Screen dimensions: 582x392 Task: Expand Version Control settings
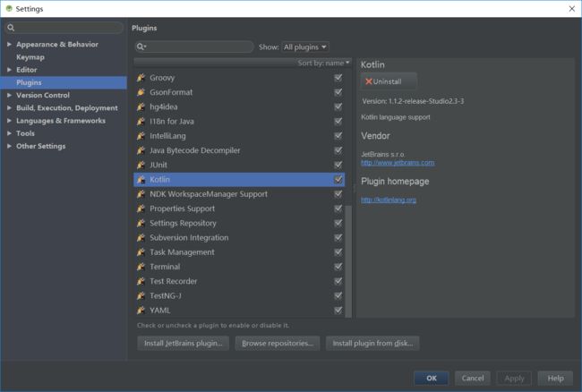click(x=9, y=95)
